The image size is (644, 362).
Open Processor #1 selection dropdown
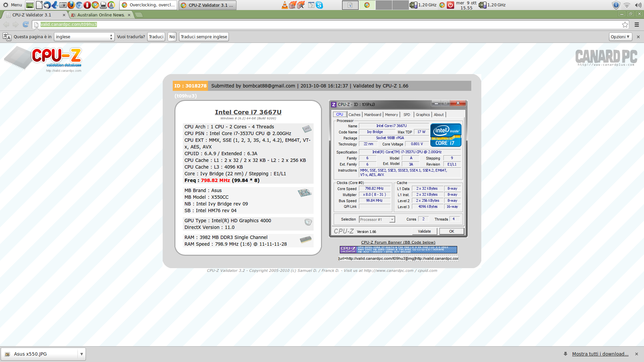point(377,220)
